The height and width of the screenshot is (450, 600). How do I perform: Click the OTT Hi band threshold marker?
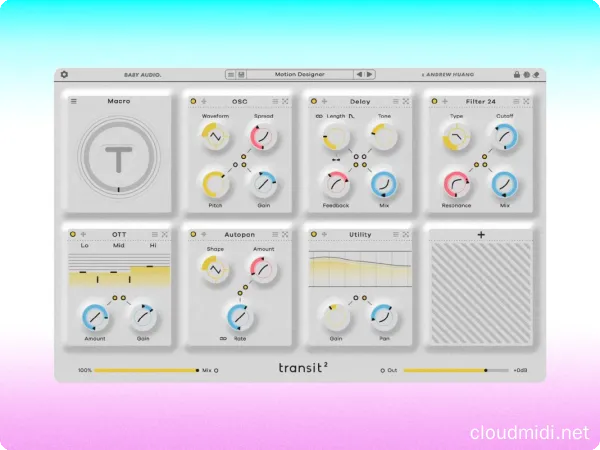[x=150, y=266]
